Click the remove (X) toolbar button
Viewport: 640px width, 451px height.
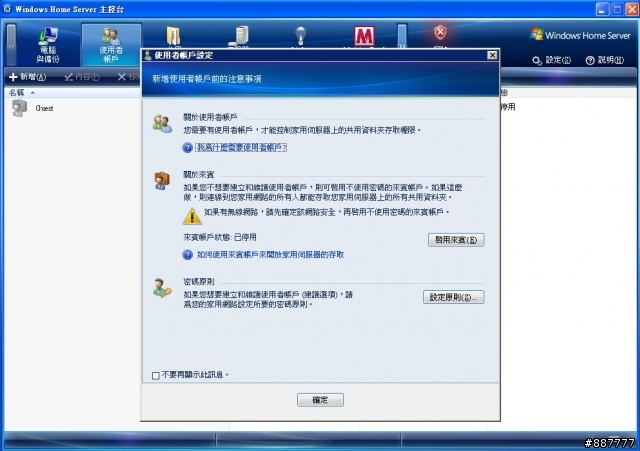(x=128, y=77)
